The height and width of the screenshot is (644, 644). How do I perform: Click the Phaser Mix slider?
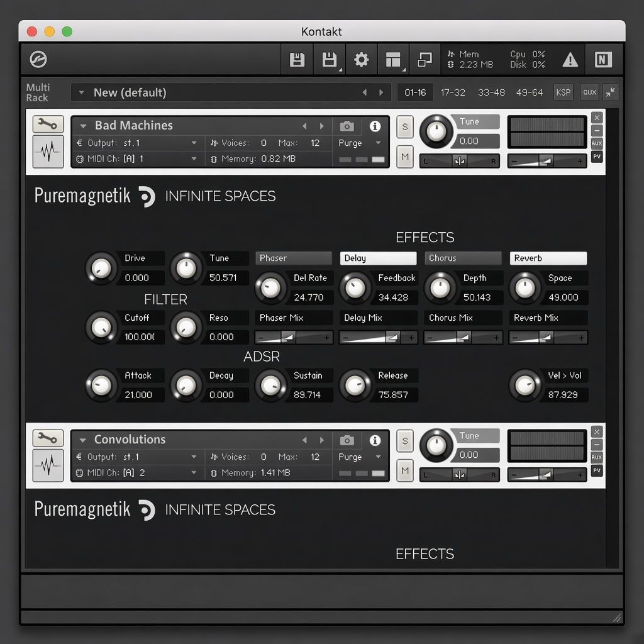tap(293, 338)
